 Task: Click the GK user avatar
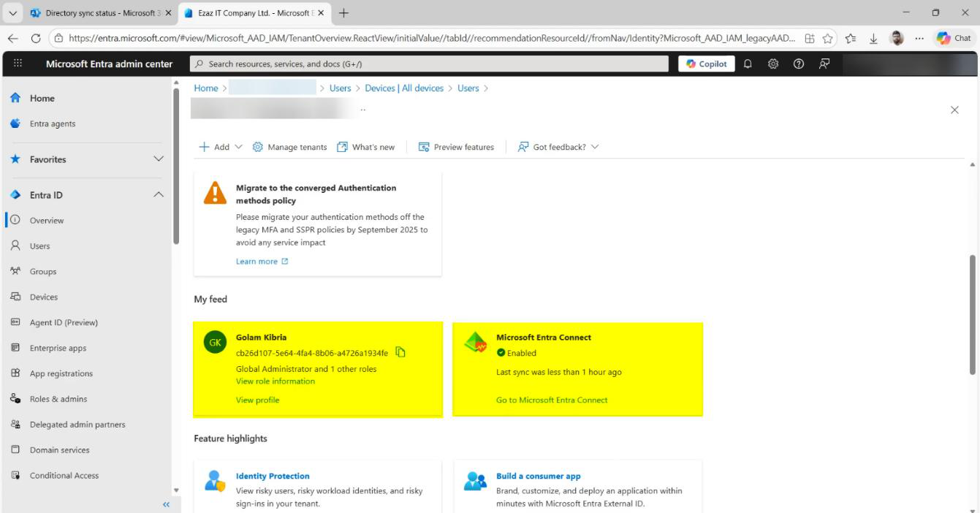(215, 342)
